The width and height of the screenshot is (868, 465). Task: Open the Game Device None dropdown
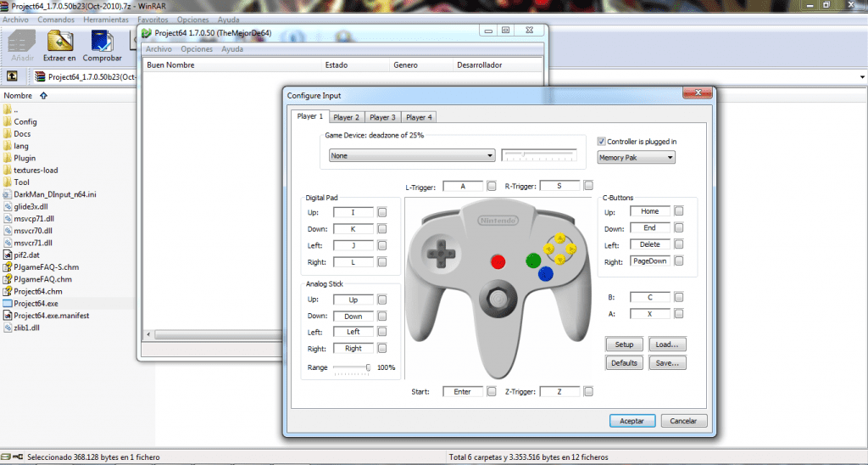point(412,156)
